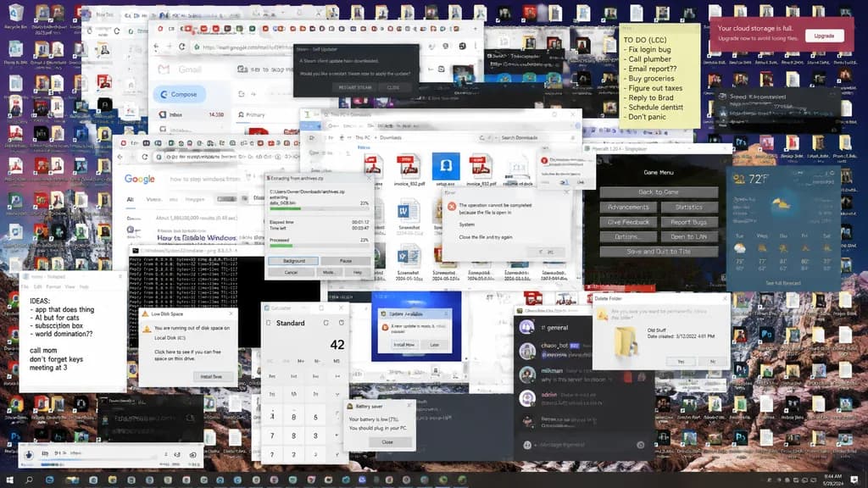Click the attach plus icon in Discord
The height and width of the screenshot is (488, 868).
pos(527,445)
